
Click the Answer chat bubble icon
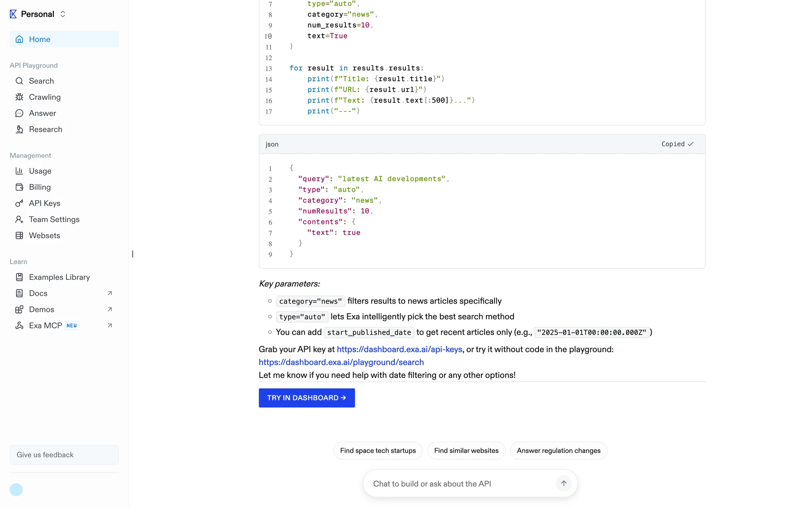[19, 113]
